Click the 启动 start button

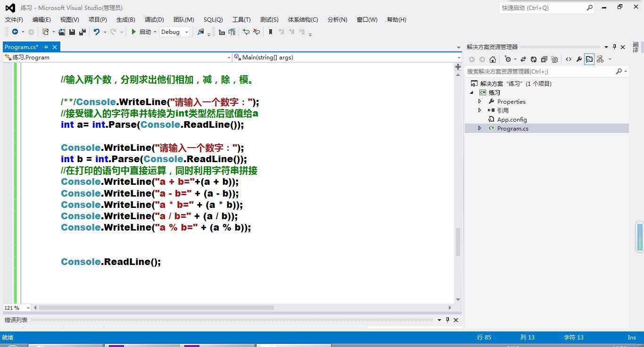pyautogui.click(x=141, y=32)
